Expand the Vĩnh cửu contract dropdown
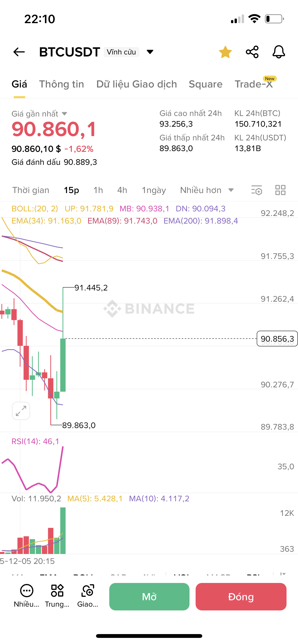The image size is (298, 644). coord(150,52)
